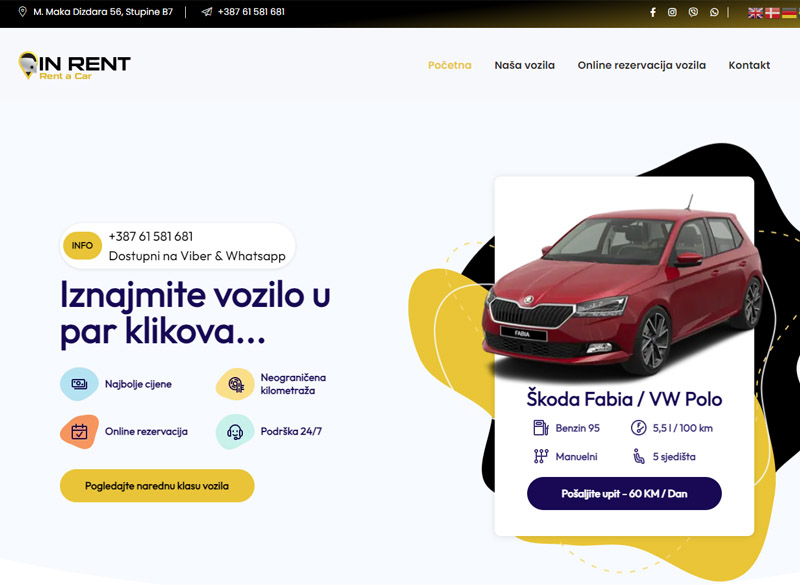Open the Kontakt menu item
The image size is (800, 585).
[x=749, y=65]
